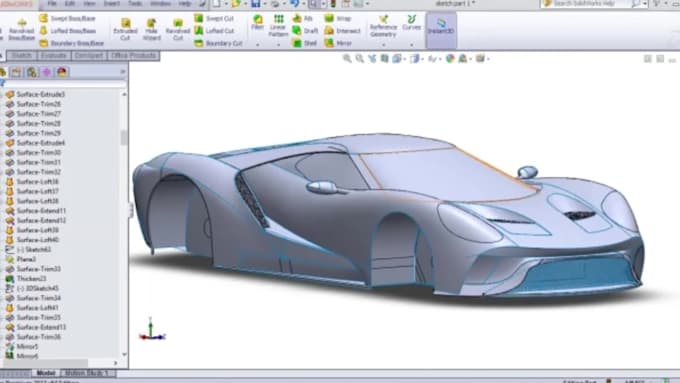Click the Shell tool
Image resolution: width=680 pixels, height=383 pixels.
click(304, 43)
